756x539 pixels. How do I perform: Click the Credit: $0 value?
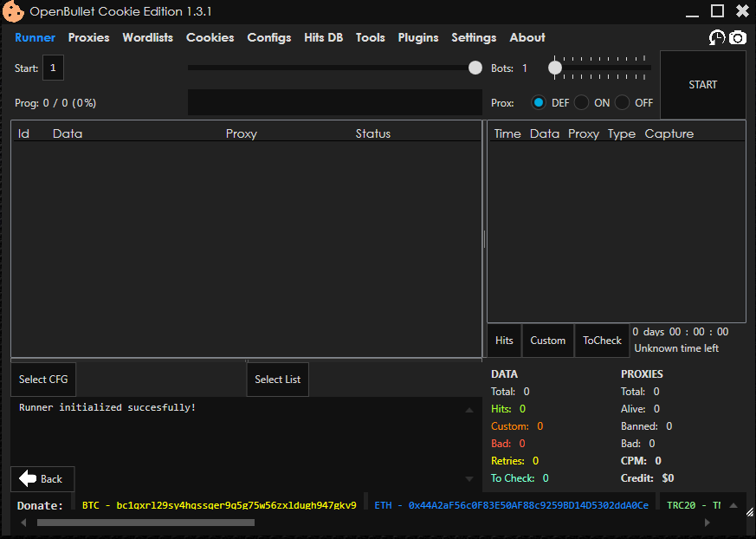tap(647, 478)
